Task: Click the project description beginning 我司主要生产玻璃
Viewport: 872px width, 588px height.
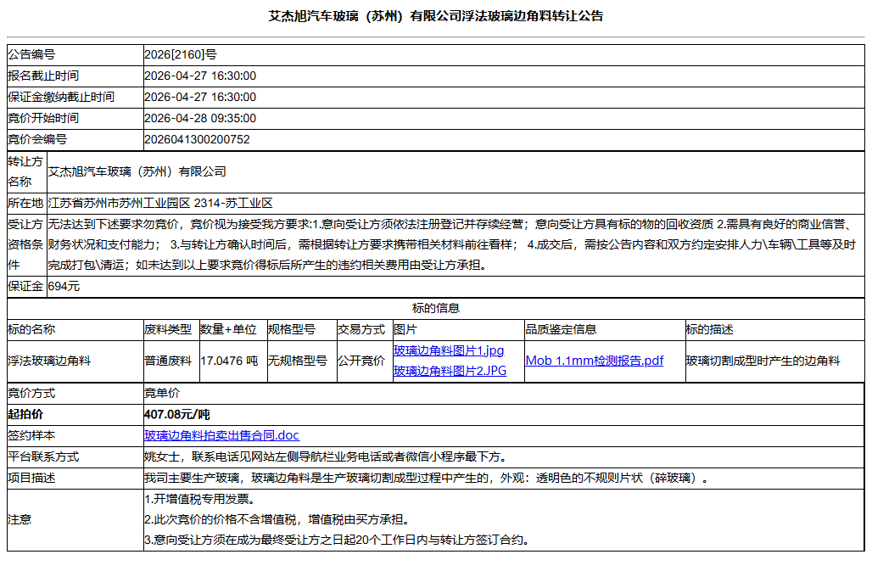Action: tap(428, 478)
